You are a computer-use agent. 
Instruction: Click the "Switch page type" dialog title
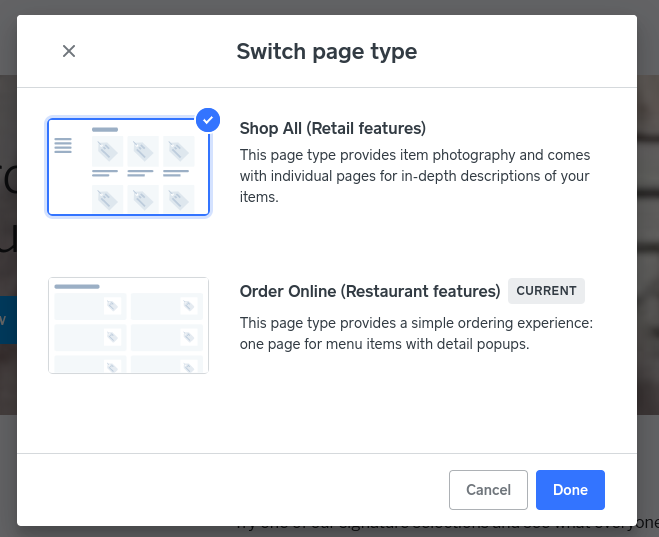tap(326, 51)
